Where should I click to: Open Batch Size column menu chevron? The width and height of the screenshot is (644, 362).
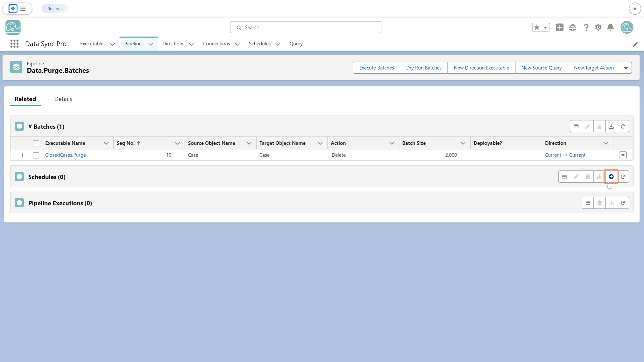[463, 143]
